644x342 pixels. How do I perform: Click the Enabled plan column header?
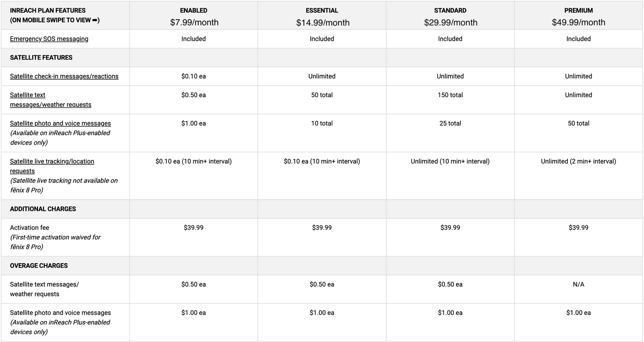click(193, 10)
